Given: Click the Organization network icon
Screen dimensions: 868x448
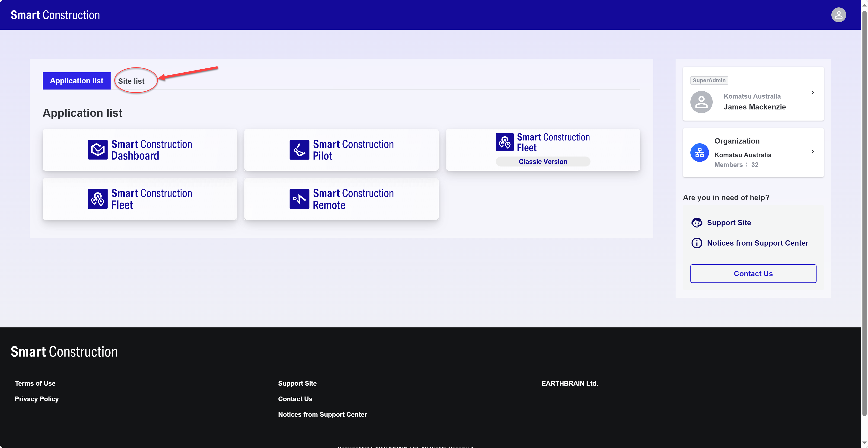Looking at the screenshot, I should (699, 153).
